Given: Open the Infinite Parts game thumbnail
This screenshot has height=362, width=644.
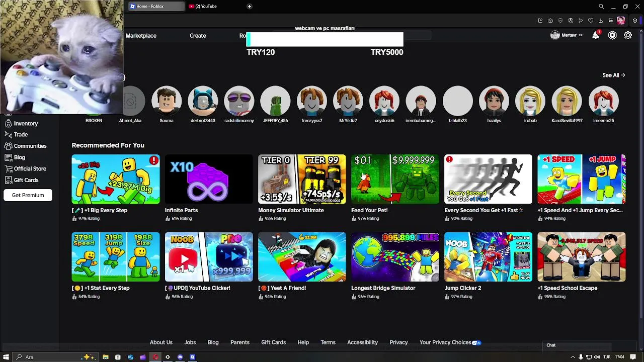Looking at the screenshot, I should coord(209,179).
